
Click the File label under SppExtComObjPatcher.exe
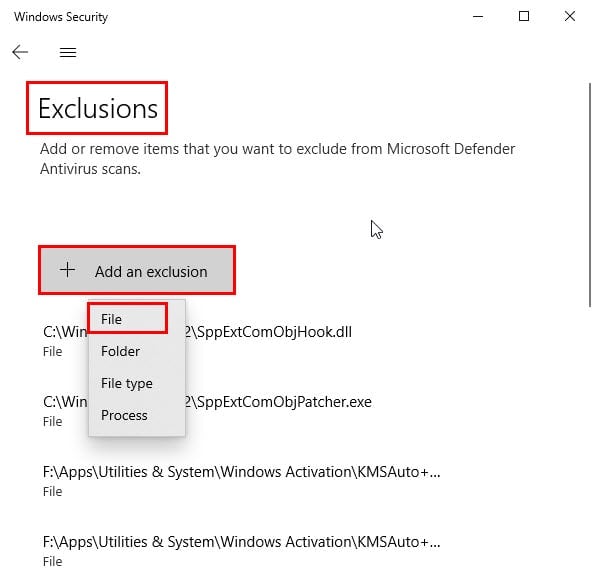[52, 421]
